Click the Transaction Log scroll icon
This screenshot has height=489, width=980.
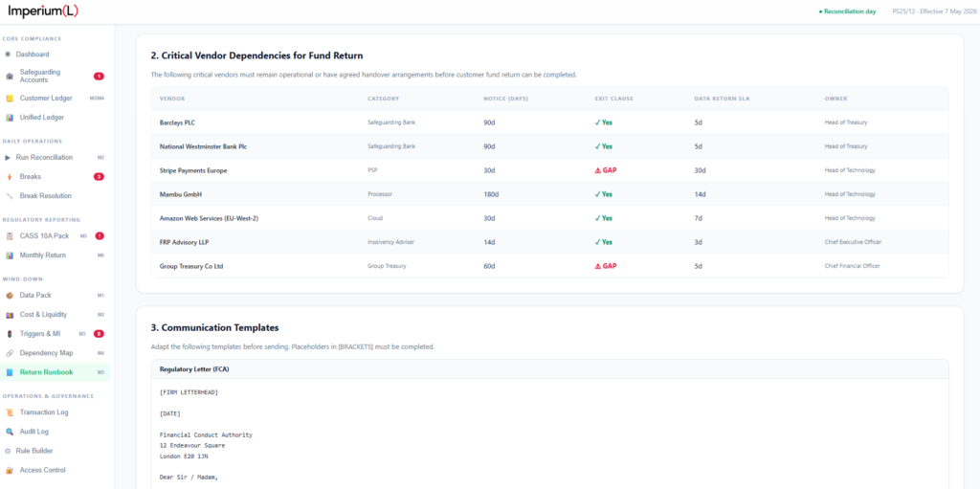click(10, 412)
